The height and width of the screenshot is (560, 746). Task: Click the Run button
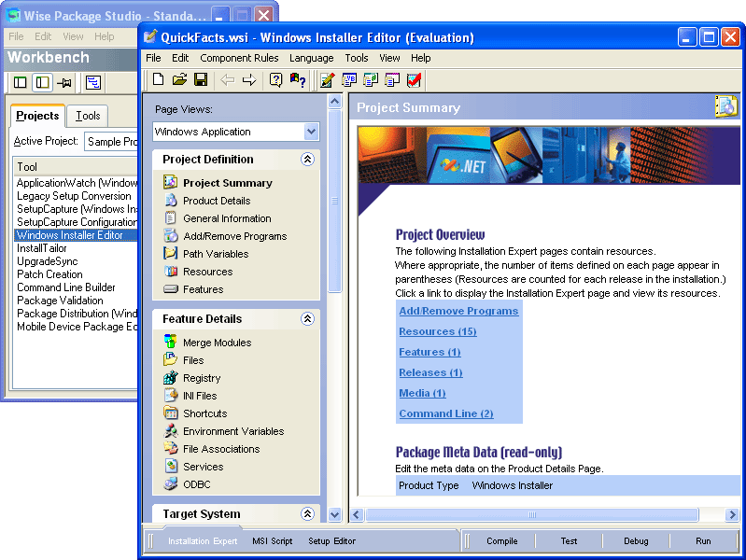click(x=703, y=541)
